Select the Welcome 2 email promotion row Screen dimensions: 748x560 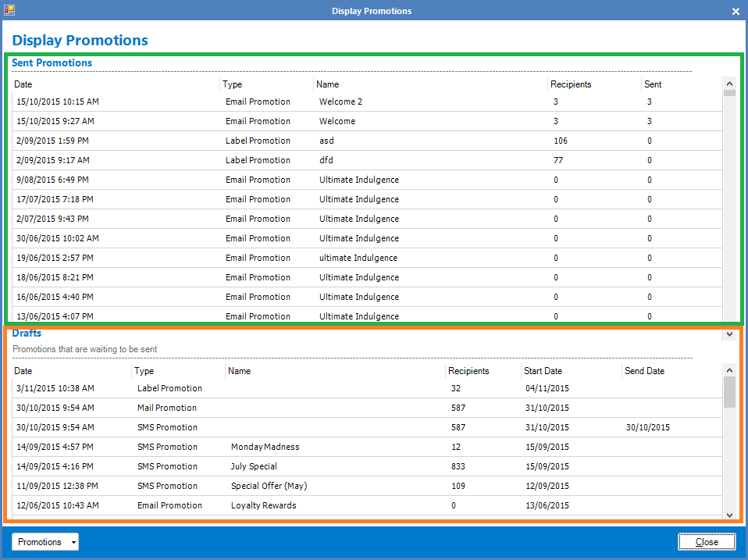pos(340,102)
